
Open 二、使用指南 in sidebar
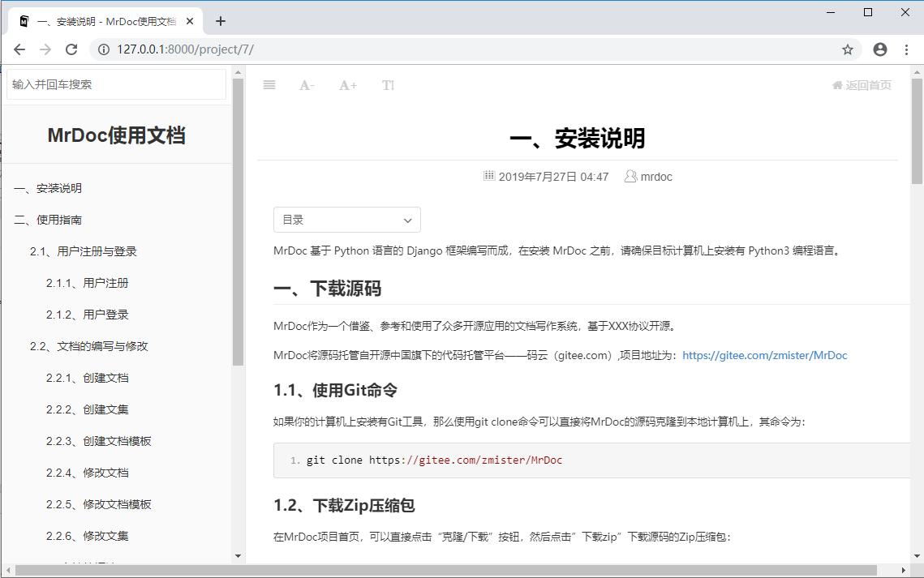coord(48,220)
